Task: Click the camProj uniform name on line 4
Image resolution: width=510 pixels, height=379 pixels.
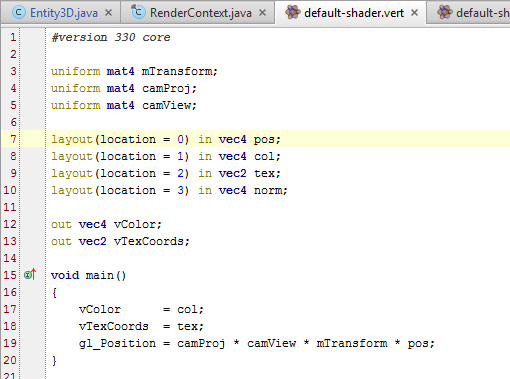Action: (166, 88)
